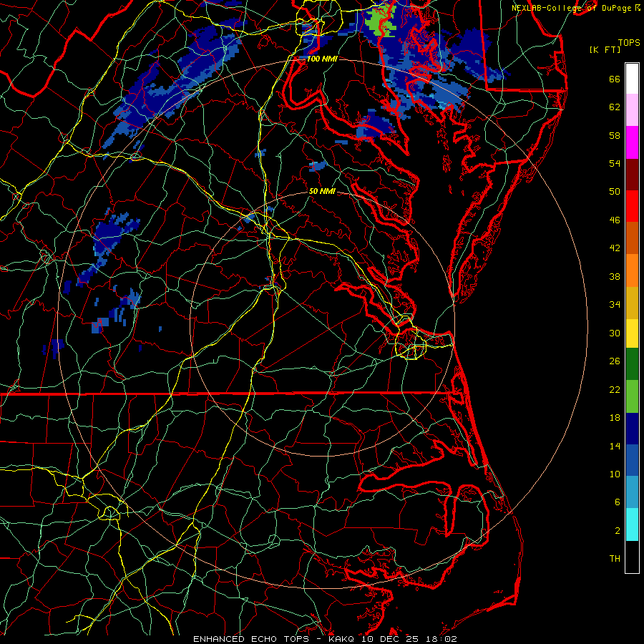Pick the light blue legend swatch
The image size is (644, 644).
pos(632,492)
